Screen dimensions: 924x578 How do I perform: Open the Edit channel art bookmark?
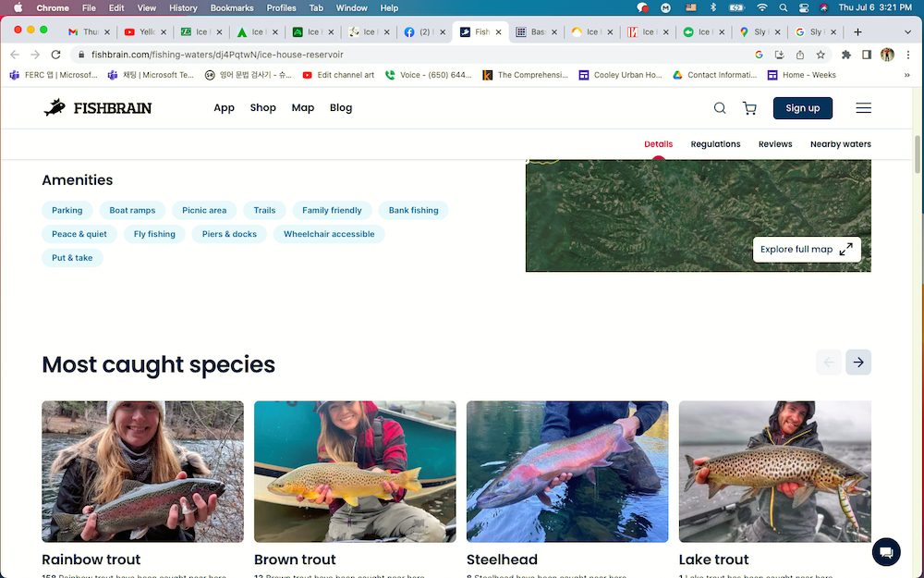pyautogui.click(x=338, y=75)
